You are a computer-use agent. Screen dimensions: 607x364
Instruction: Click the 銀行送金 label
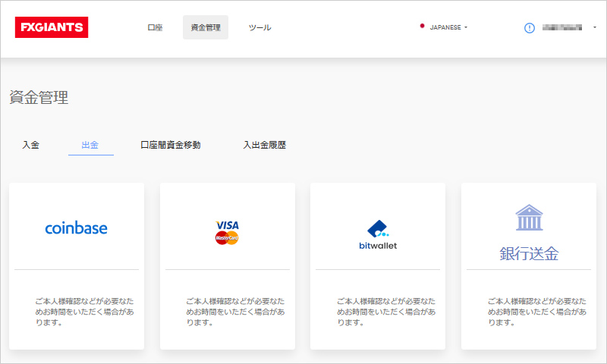[x=529, y=254]
